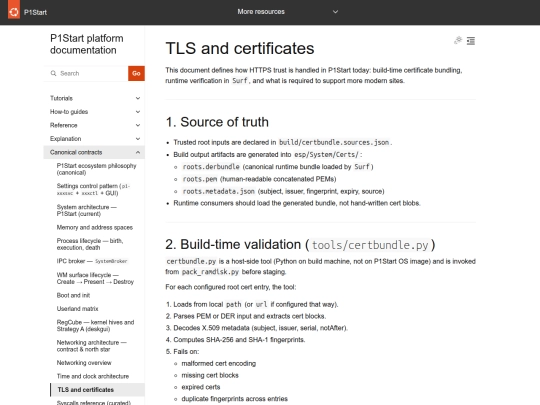
Task: Click 'duplicate fingerprints across entries' bullet
Action: pyautogui.click(x=235, y=398)
